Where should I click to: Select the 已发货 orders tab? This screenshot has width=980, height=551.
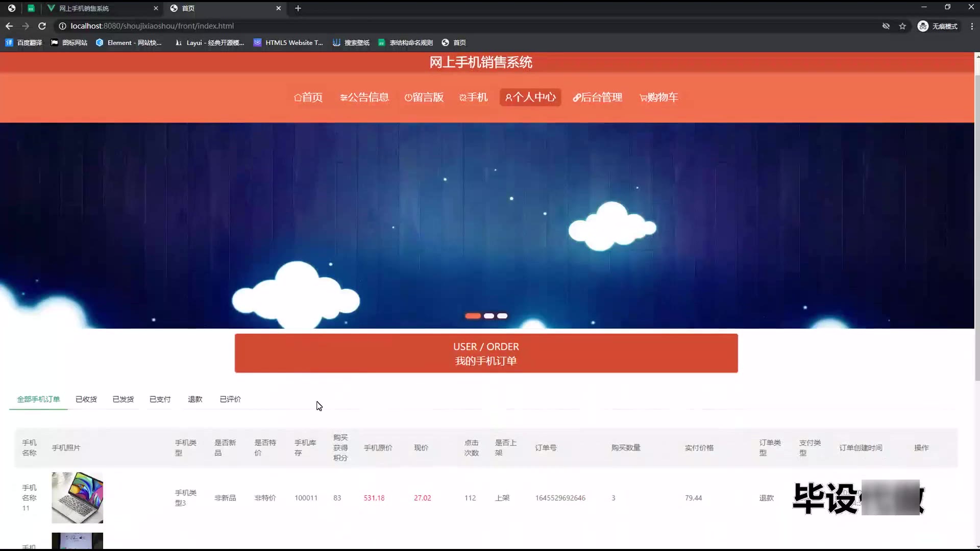123,399
